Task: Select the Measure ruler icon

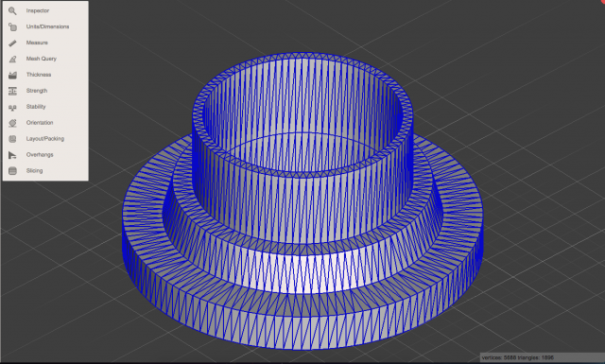Action: (x=12, y=43)
